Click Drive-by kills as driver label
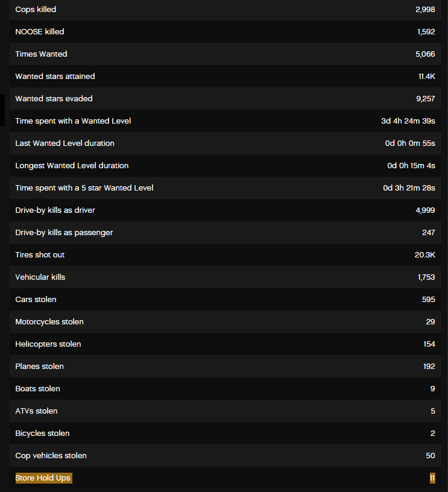 pos(55,210)
